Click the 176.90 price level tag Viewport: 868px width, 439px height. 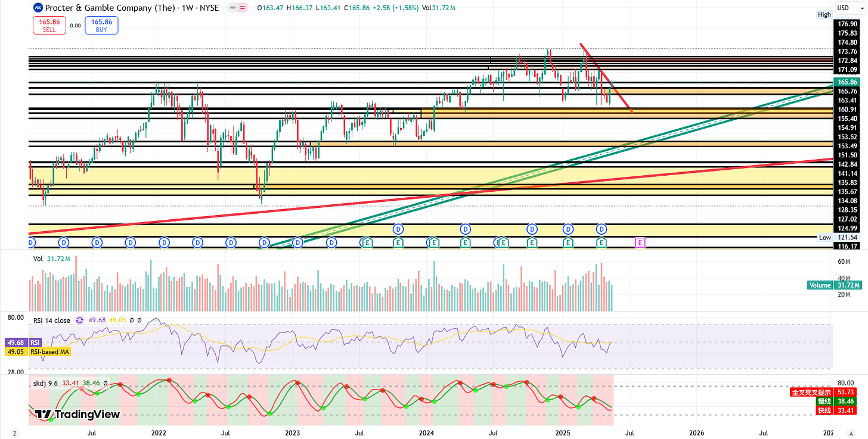point(847,24)
